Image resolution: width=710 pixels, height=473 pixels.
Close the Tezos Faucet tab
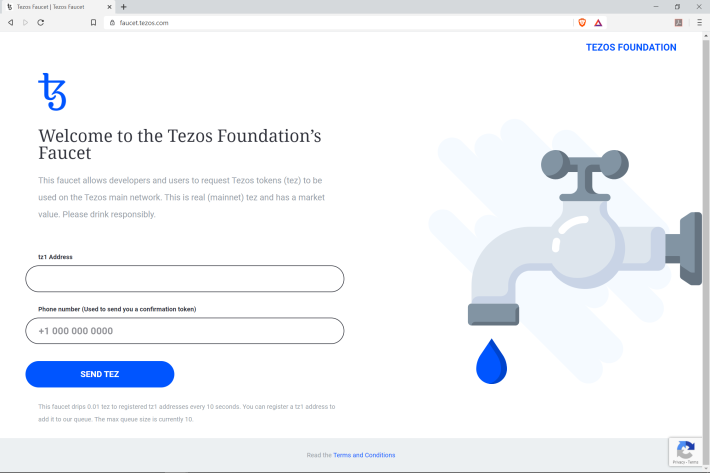click(110, 7)
